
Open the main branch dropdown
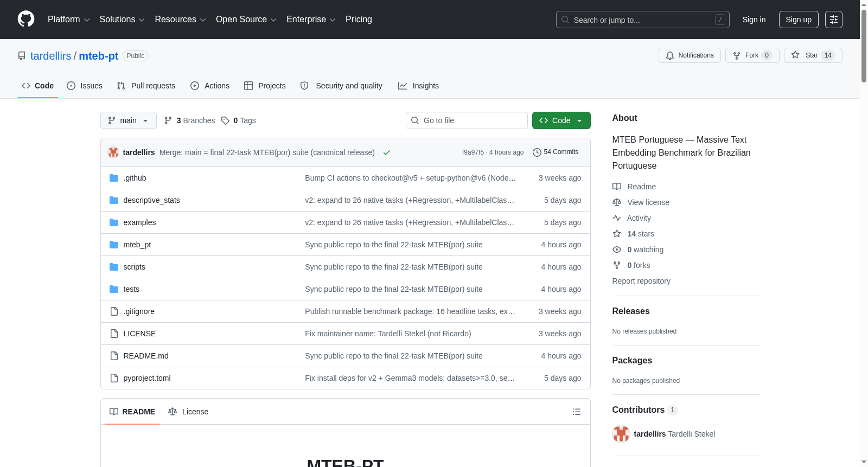(129, 120)
